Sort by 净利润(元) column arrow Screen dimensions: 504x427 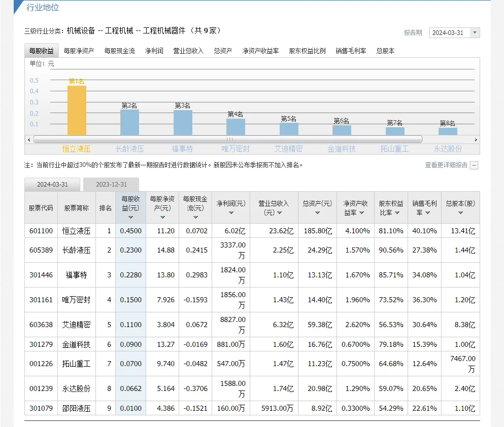[231, 213]
